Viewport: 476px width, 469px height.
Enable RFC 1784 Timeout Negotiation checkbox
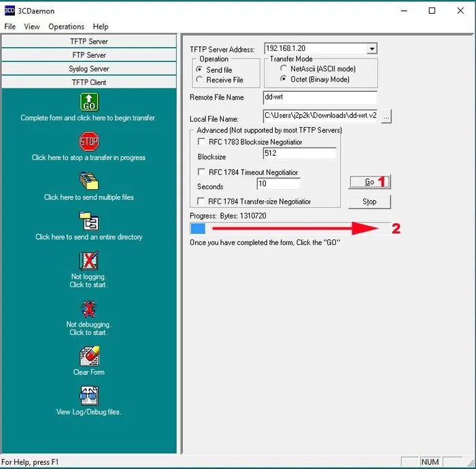(x=201, y=172)
